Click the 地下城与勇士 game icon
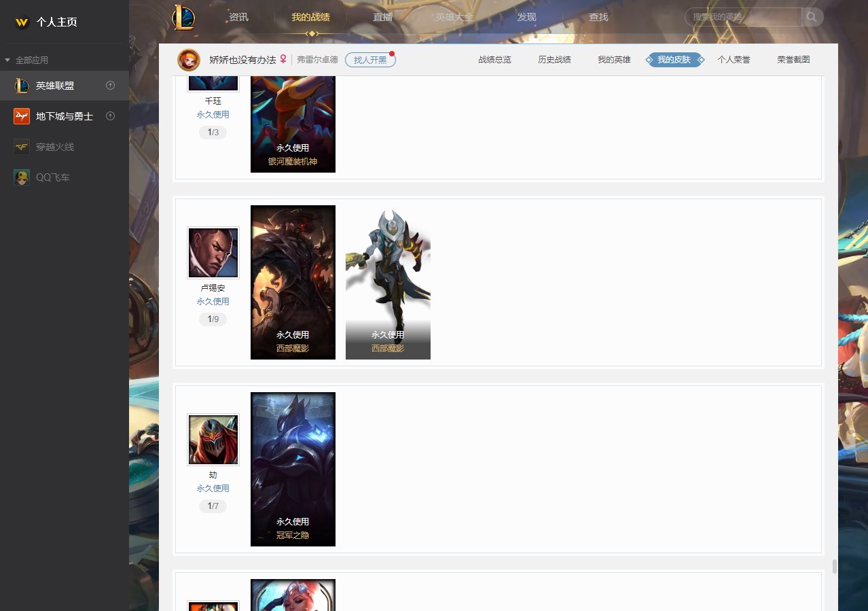This screenshot has height=611, width=868. tap(22, 116)
